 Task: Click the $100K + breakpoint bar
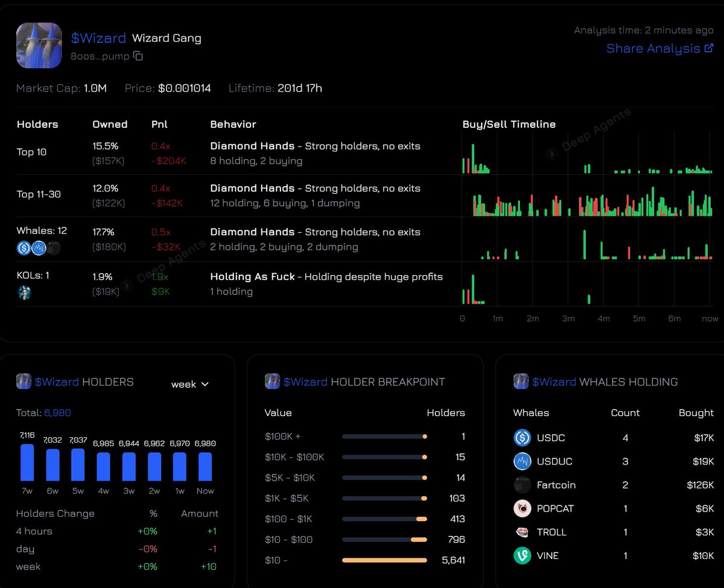point(384,436)
